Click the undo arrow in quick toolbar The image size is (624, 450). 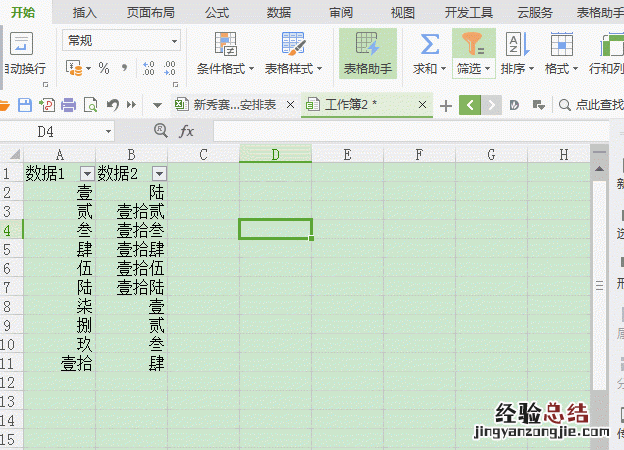click(x=111, y=105)
